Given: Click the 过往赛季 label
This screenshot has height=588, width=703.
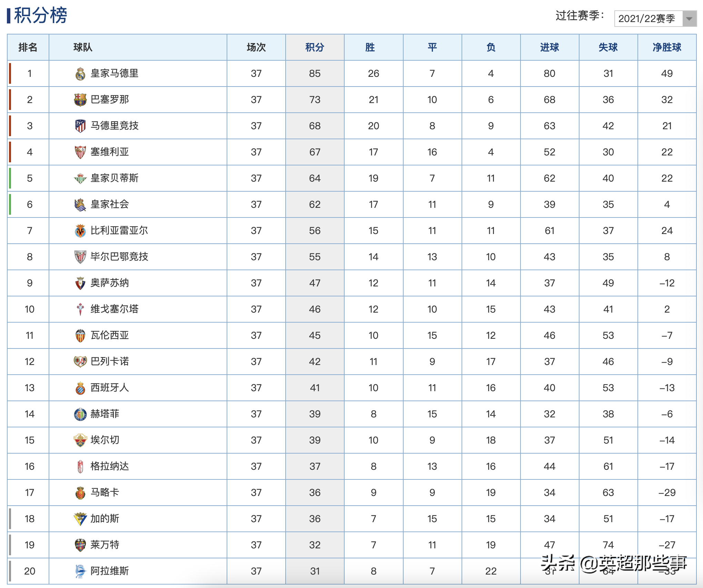Looking at the screenshot, I should point(580,16).
